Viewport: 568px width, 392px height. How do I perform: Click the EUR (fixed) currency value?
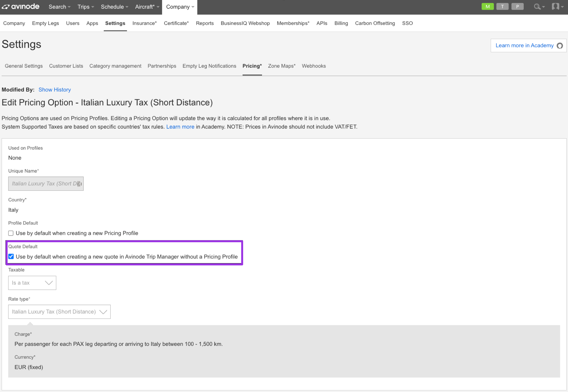click(x=29, y=367)
